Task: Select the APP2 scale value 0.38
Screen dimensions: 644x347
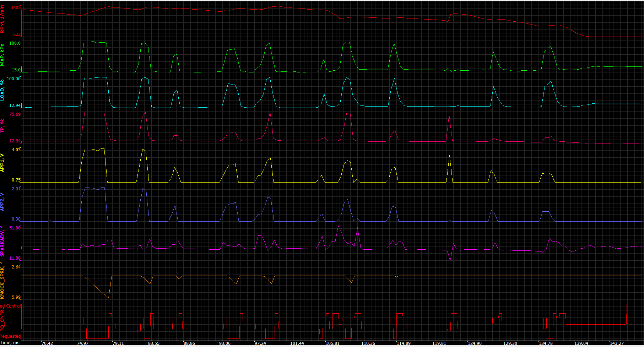Action: pos(16,219)
